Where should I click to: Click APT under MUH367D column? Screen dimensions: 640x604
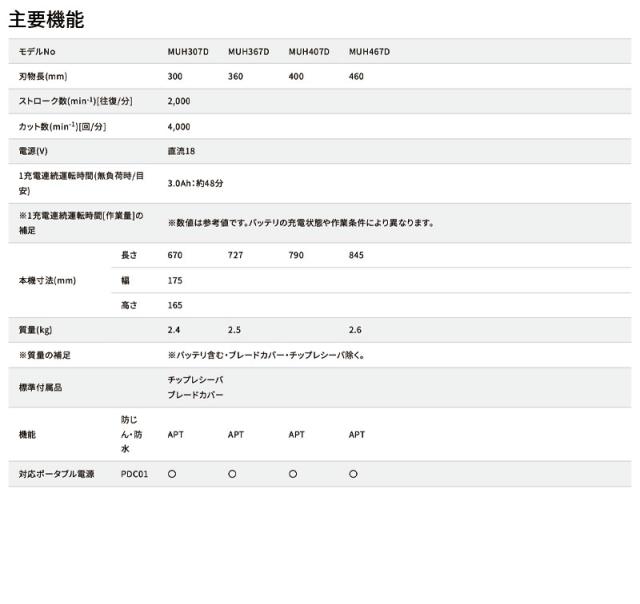click(x=236, y=435)
